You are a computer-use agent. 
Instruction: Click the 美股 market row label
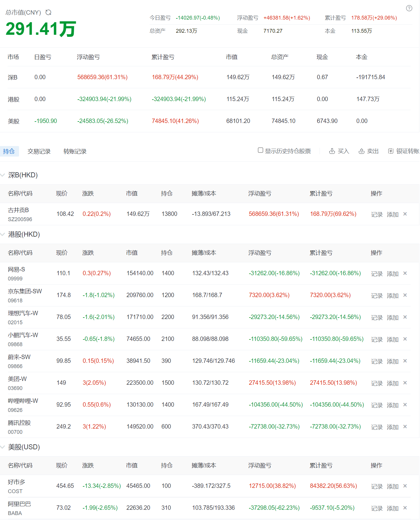click(x=13, y=121)
